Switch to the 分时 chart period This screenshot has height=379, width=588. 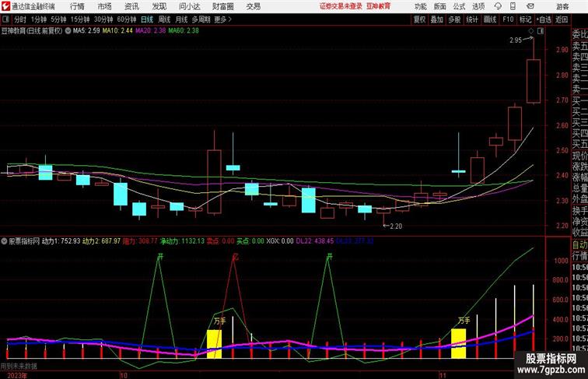(x=20, y=19)
